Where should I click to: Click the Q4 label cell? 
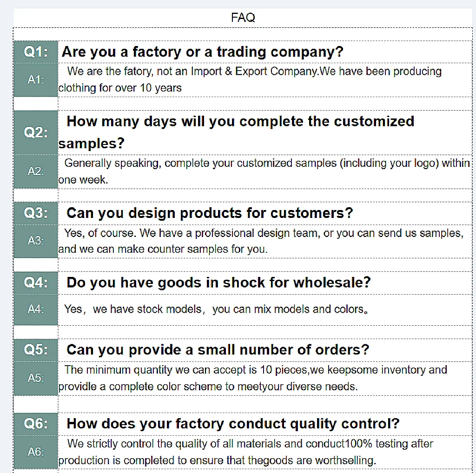36,282
